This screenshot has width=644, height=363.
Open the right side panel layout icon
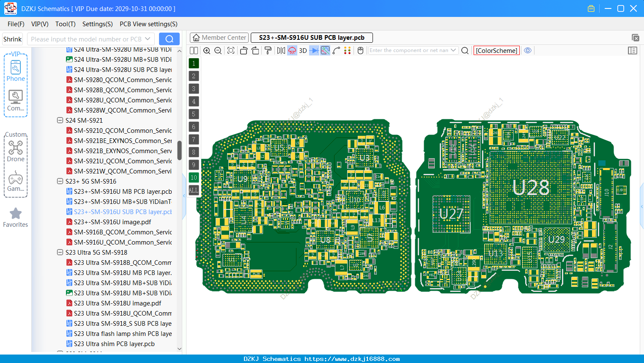[x=633, y=50]
